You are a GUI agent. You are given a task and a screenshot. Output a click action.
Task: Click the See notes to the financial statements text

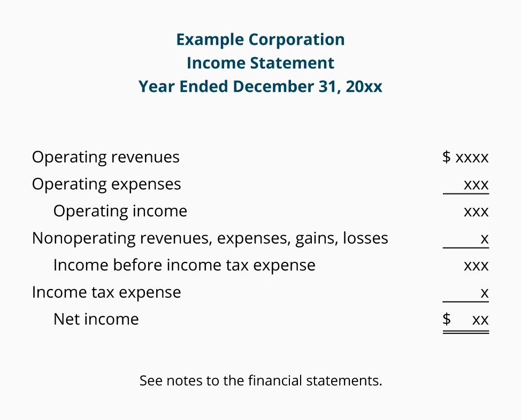point(260,381)
